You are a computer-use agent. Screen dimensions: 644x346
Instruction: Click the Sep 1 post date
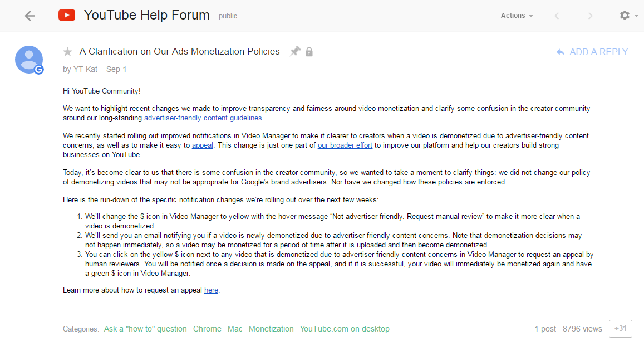coord(116,69)
